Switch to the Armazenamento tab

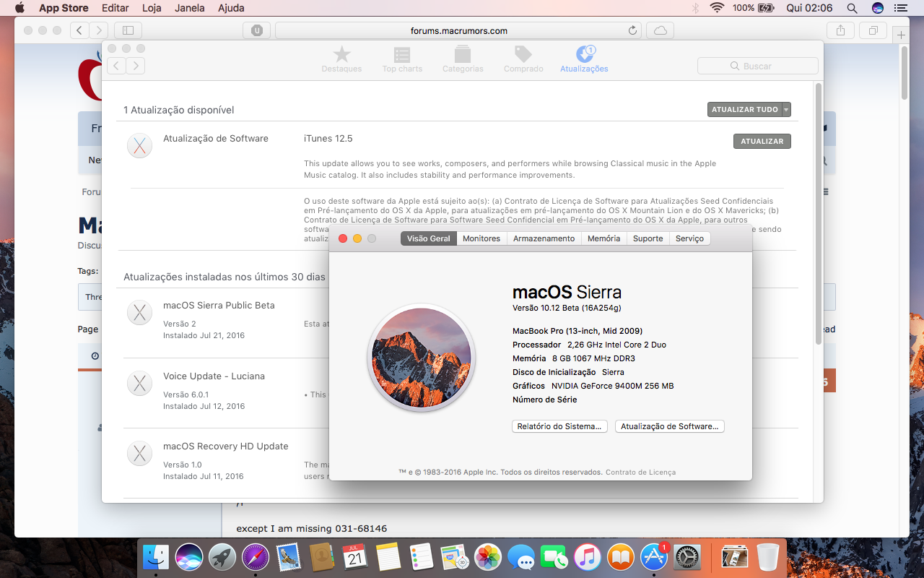coord(544,238)
